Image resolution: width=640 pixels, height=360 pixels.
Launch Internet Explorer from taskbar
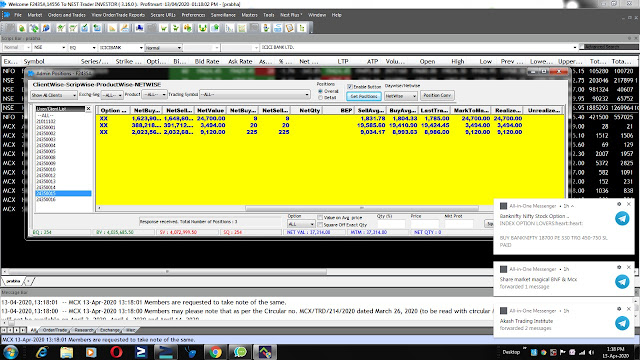tap(42, 352)
